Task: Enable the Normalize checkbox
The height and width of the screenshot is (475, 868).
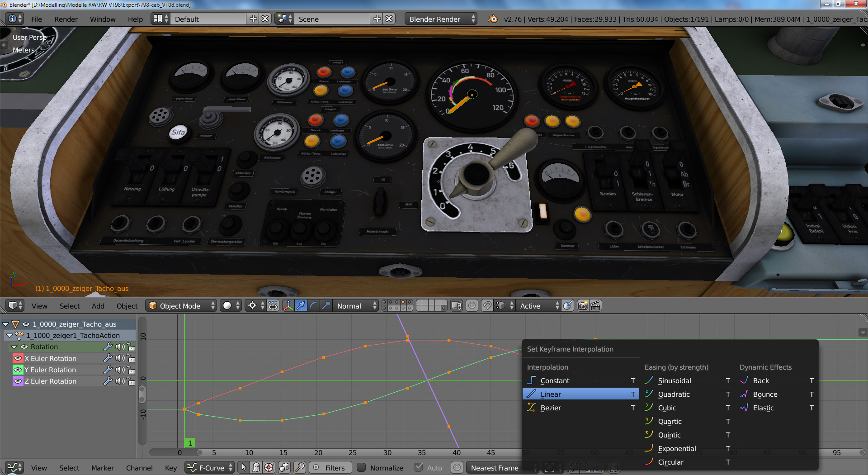Action: point(362,468)
